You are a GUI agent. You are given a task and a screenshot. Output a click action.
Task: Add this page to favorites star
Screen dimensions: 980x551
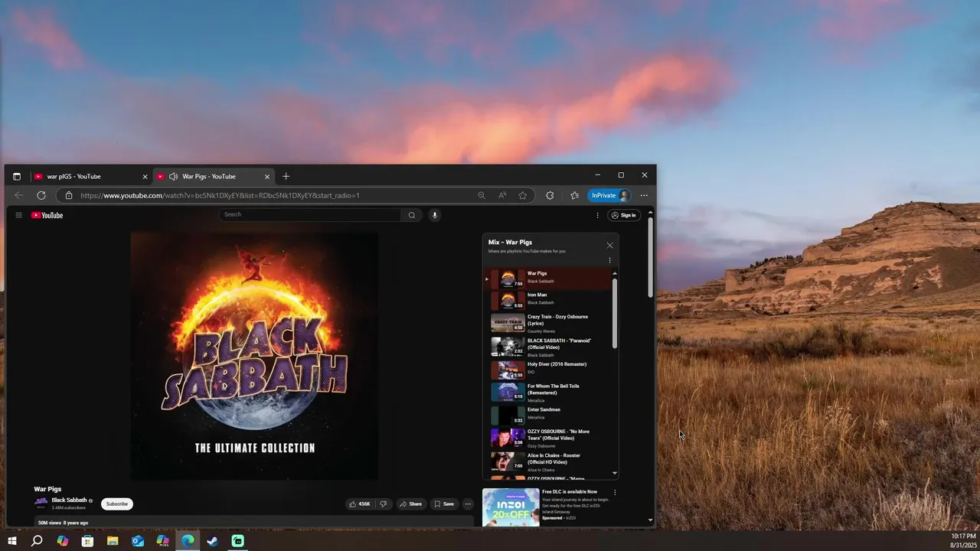pos(523,195)
